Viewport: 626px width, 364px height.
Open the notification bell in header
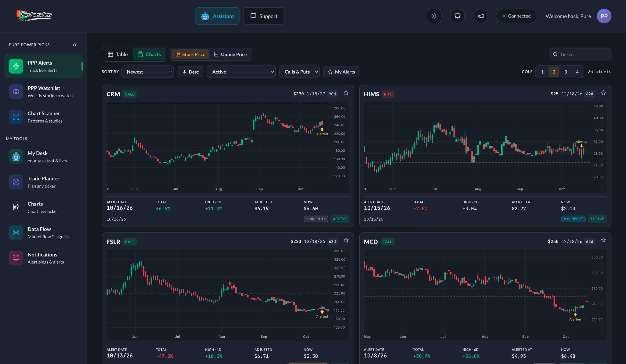tap(457, 16)
